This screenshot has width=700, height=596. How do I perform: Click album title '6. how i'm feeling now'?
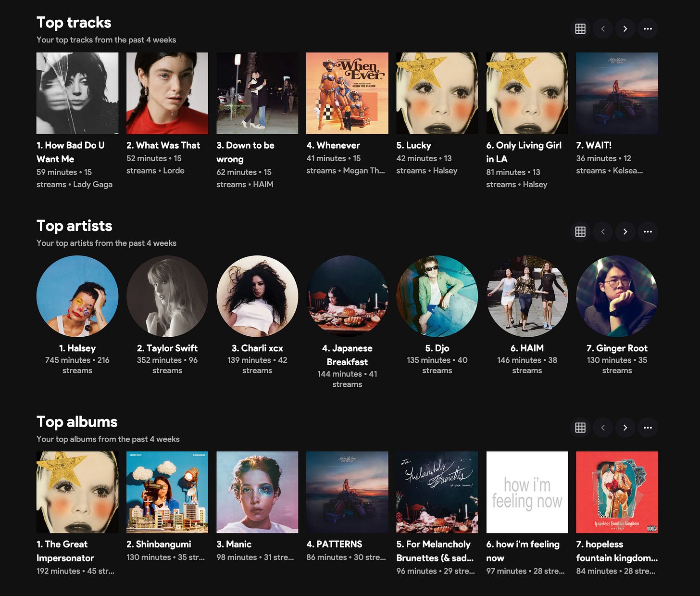tap(523, 551)
